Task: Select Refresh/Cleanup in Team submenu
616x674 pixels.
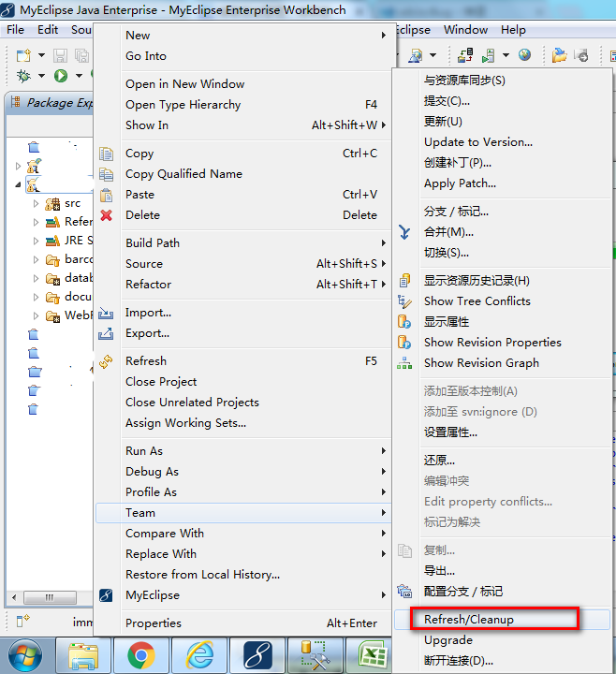Action: [x=502, y=620]
